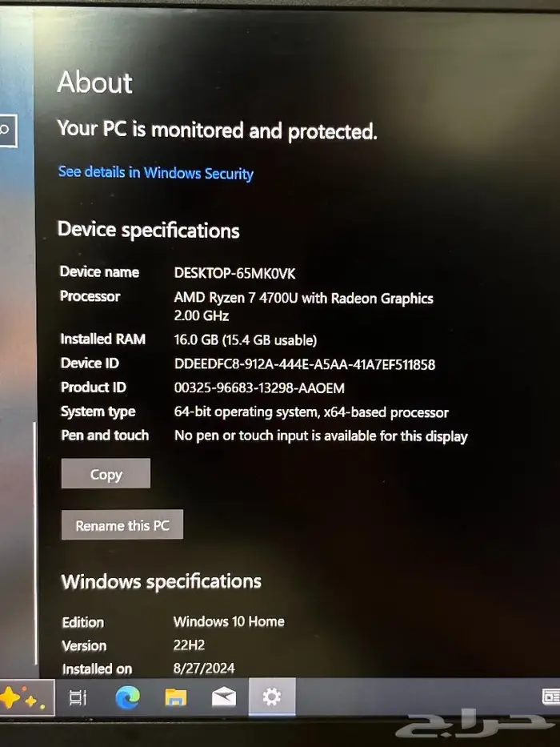Click the version value 22H2
560x747 pixels.
coord(189,645)
